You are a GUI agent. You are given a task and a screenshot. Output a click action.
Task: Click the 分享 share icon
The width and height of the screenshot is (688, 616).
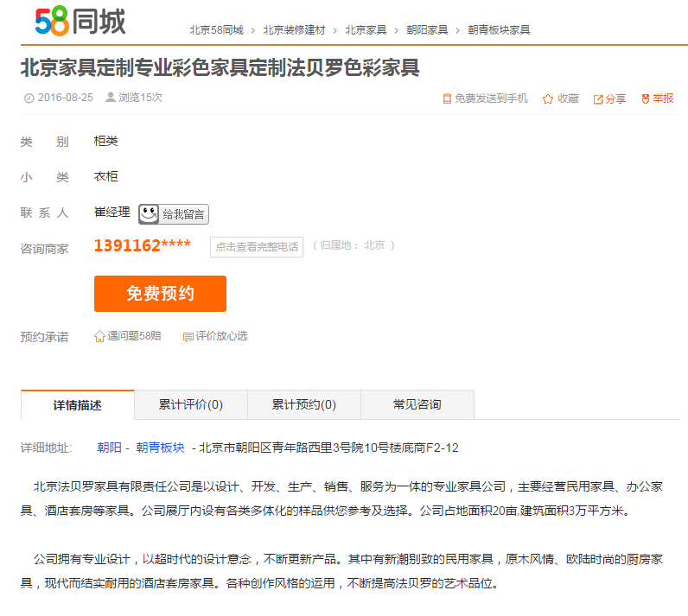click(x=598, y=99)
